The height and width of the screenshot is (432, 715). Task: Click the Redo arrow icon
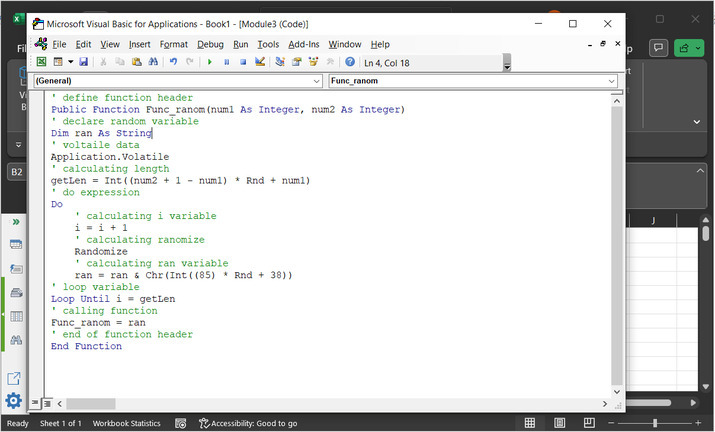[x=190, y=62]
